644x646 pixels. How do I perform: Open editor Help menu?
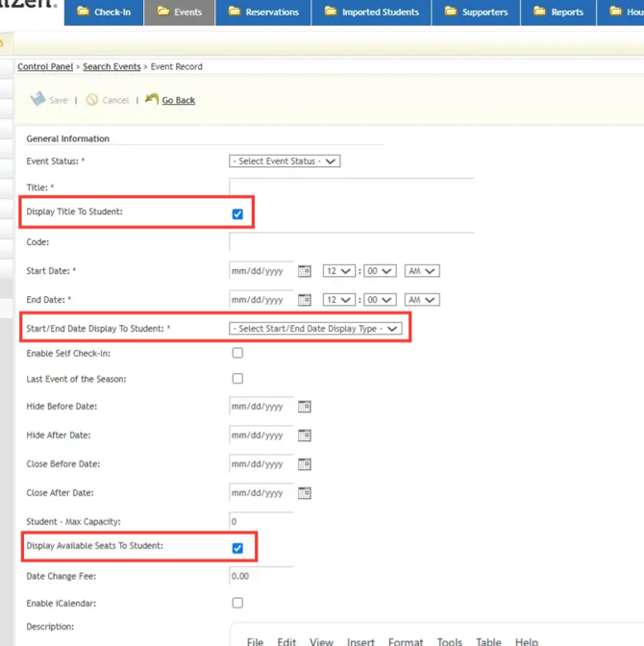pos(527,642)
